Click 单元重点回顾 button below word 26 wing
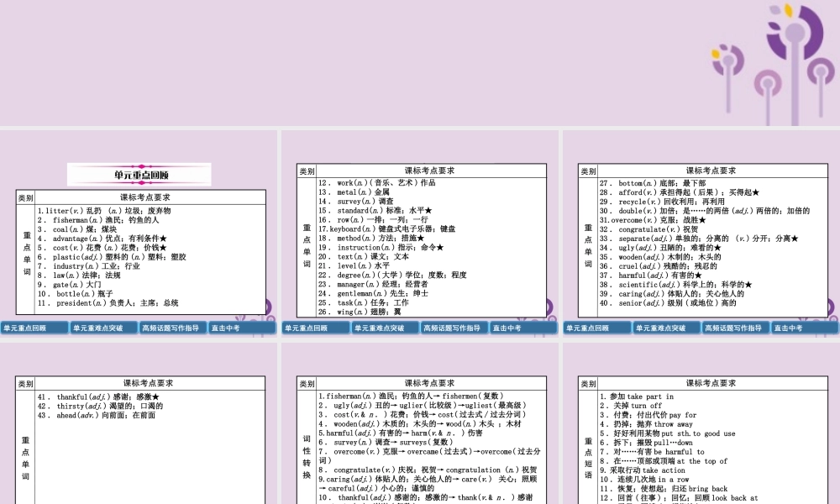The height and width of the screenshot is (504, 840). [316, 328]
